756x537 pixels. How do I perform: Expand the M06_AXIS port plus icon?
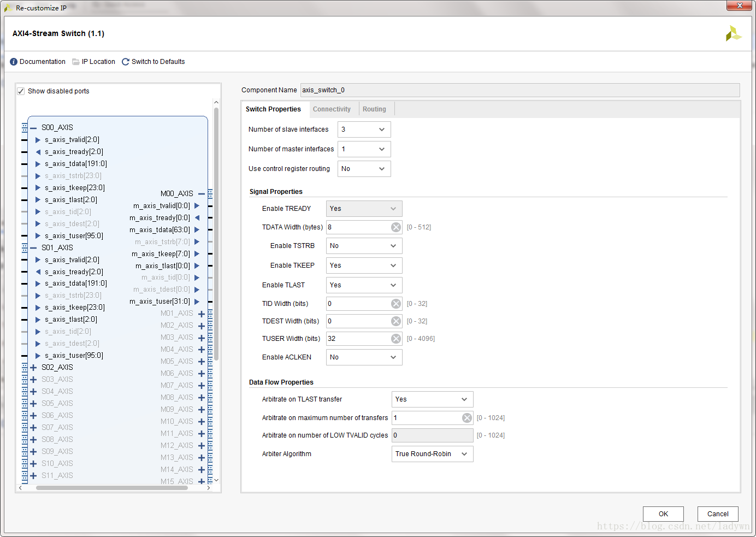pos(202,374)
